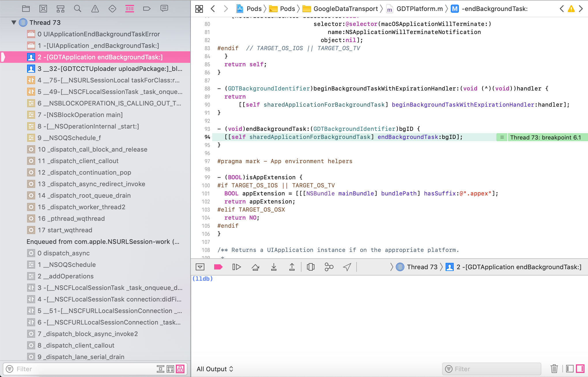Open the Issue navigator warning icon

95,8
